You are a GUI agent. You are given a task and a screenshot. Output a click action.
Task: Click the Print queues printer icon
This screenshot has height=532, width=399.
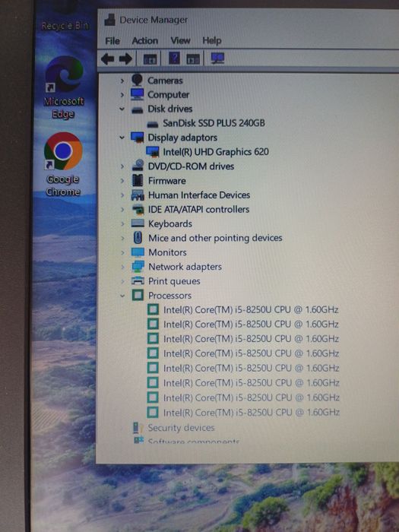tap(138, 281)
